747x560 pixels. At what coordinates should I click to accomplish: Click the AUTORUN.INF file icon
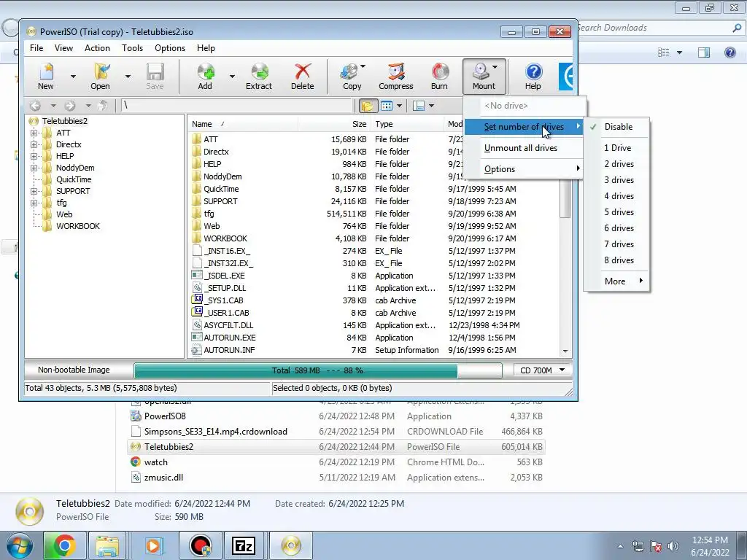196,350
